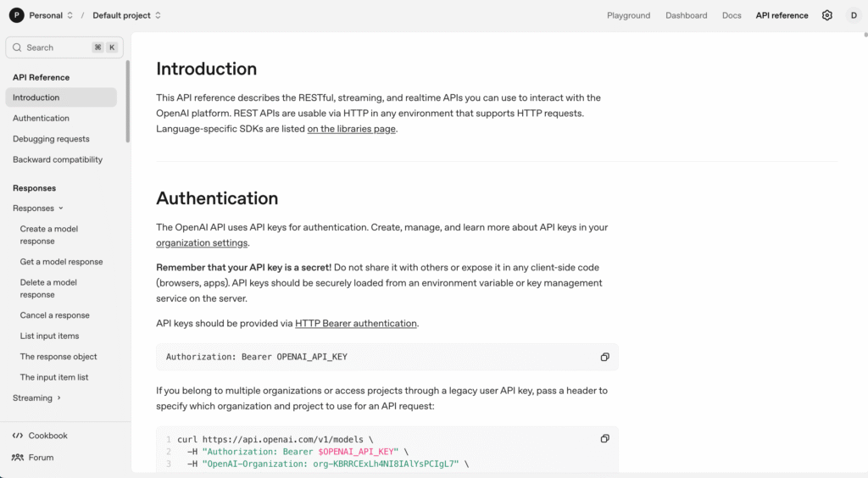
Task: Expand the Streaming sidebar section
Action: coord(58,398)
